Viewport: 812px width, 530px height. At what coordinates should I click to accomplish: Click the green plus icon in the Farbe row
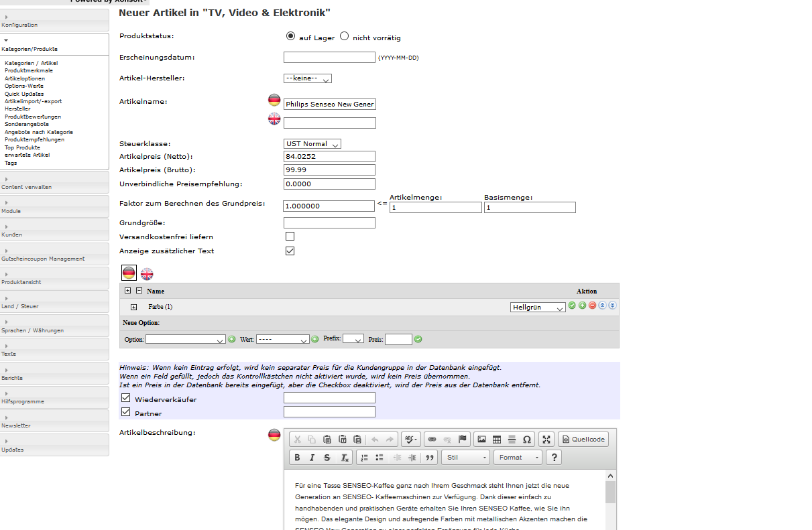coord(582,306)
